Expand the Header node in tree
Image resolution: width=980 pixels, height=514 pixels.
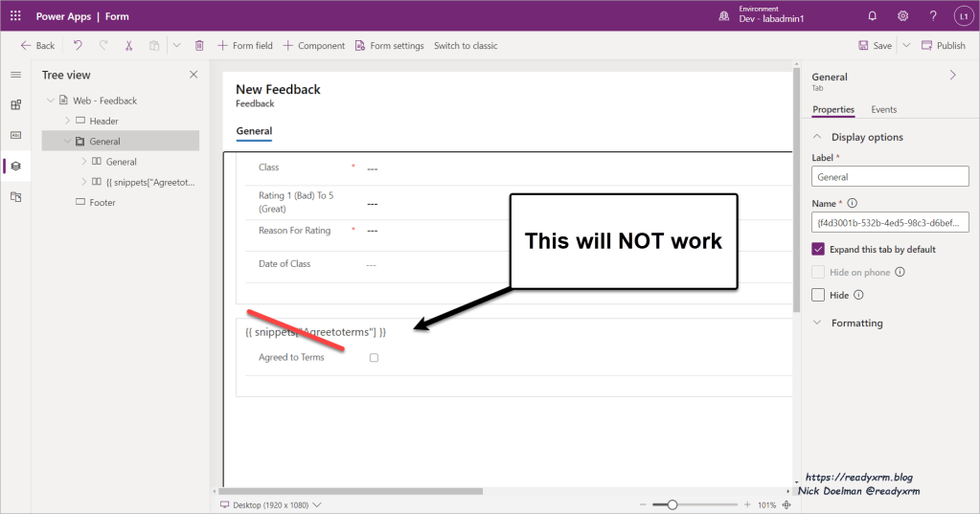[x=68, y=121]
